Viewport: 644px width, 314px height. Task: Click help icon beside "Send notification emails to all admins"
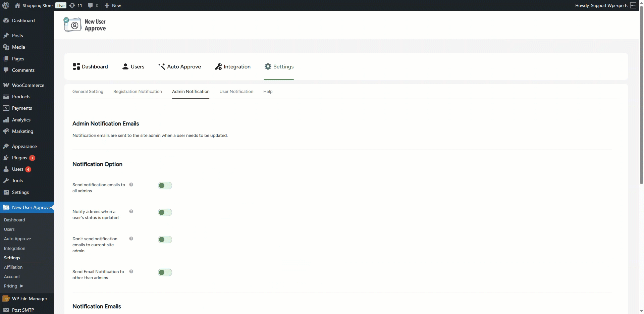131,185
